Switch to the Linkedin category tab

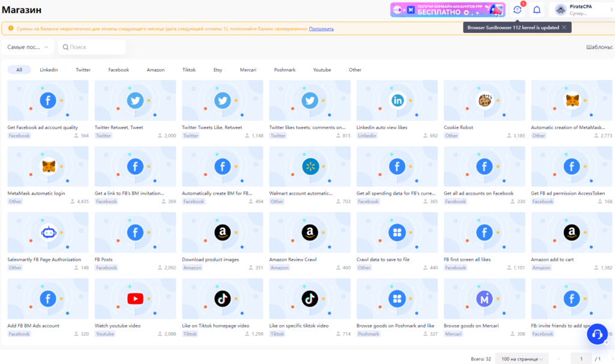click(49, 70)
